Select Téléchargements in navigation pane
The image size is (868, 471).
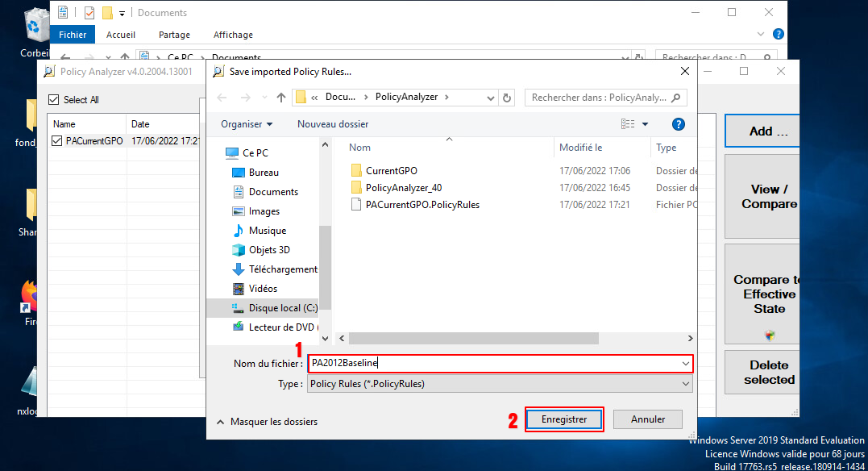(282, 269)
